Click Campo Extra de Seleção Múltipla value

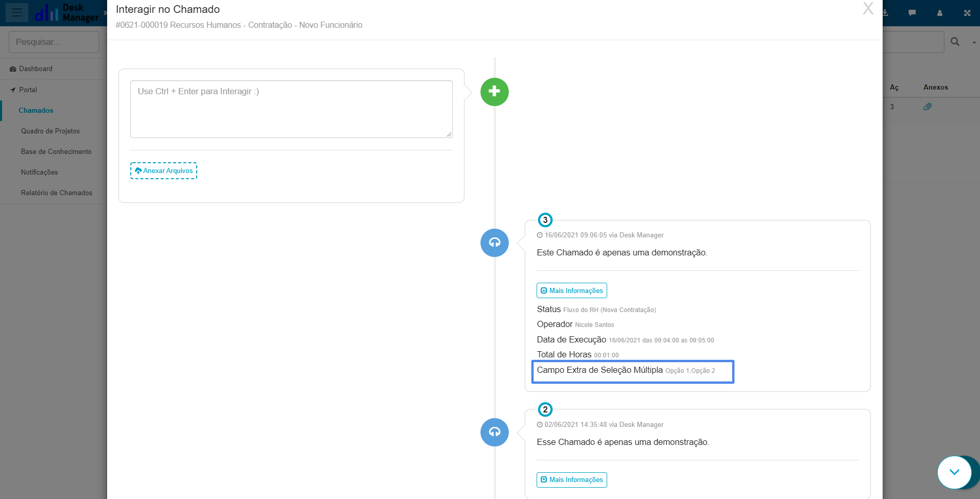point(690,371)
